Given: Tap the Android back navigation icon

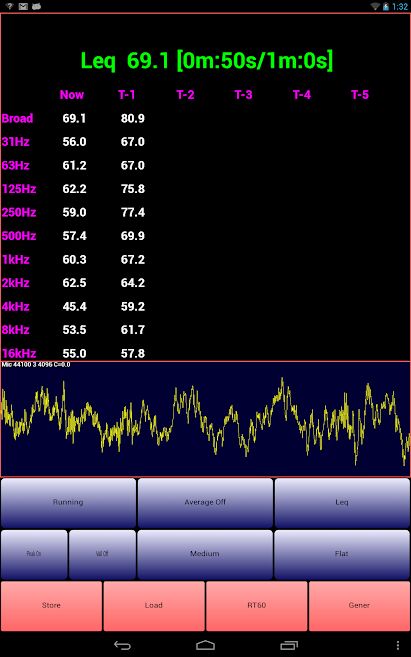Looking at the screenshot, I should pos(122,645).
